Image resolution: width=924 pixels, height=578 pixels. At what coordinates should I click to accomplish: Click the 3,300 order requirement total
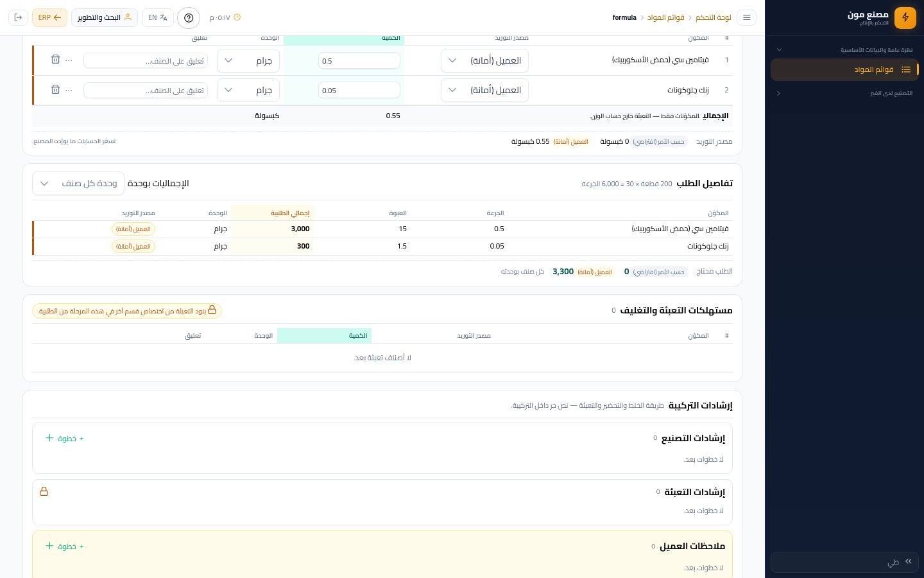click(x=563, y=272)
